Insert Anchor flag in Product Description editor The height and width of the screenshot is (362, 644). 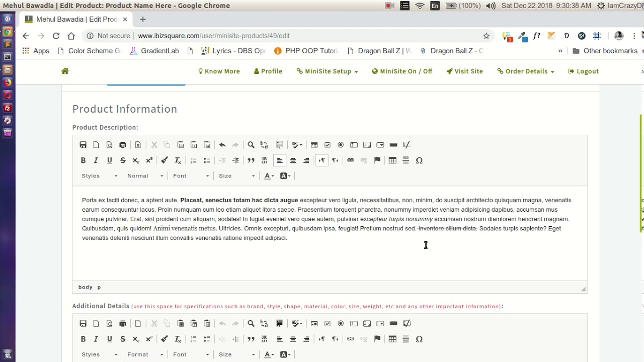(x=377, y=160)
